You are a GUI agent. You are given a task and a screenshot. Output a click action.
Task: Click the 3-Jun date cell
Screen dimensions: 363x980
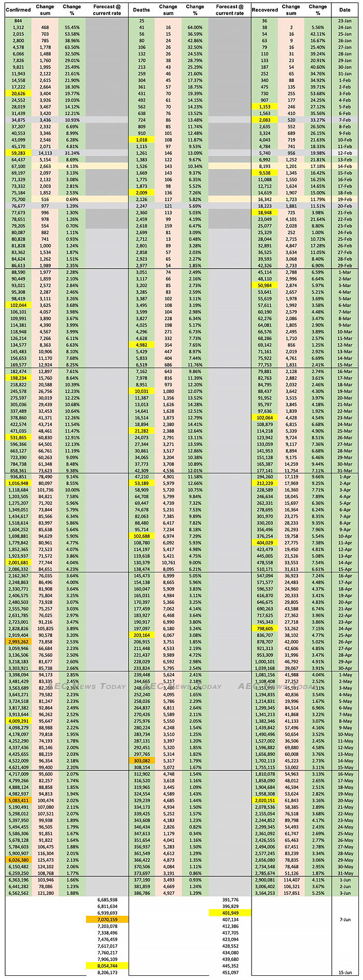click(x=345, y=893)
